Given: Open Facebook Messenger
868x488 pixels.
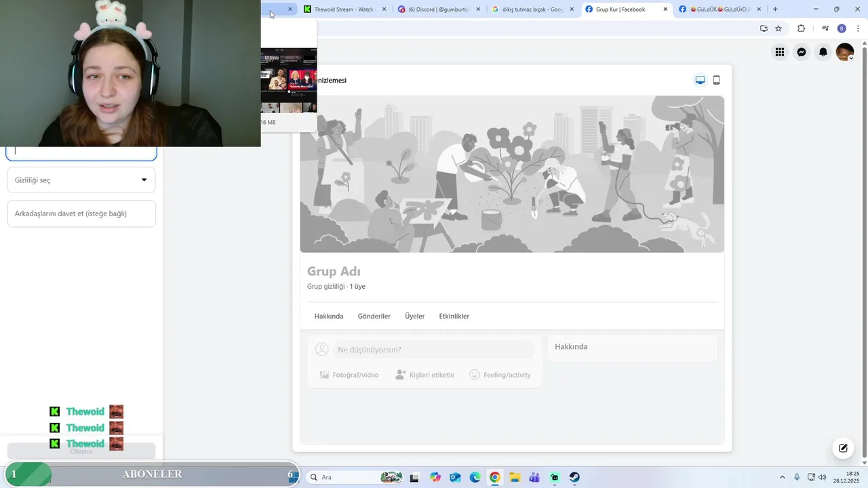Looking at the screenshot, I should click(802, 52).
